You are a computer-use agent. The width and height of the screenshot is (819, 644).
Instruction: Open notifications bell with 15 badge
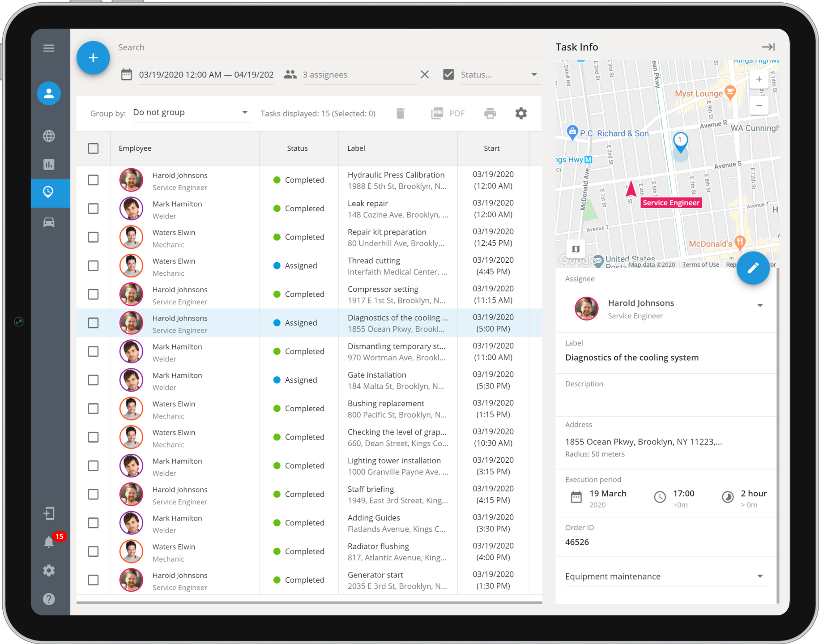click(x=49, y=542)
